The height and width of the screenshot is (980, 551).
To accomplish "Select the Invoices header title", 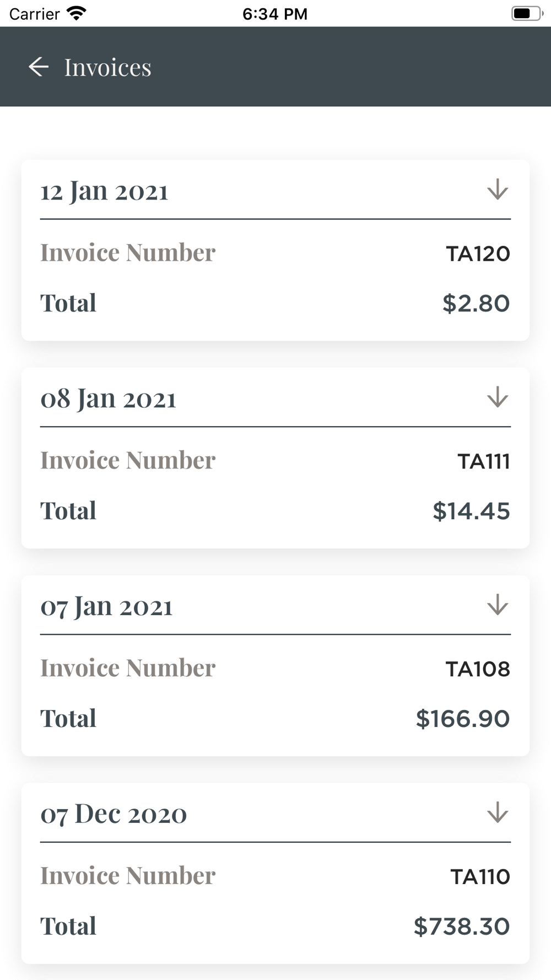I will tap(107, 67).
